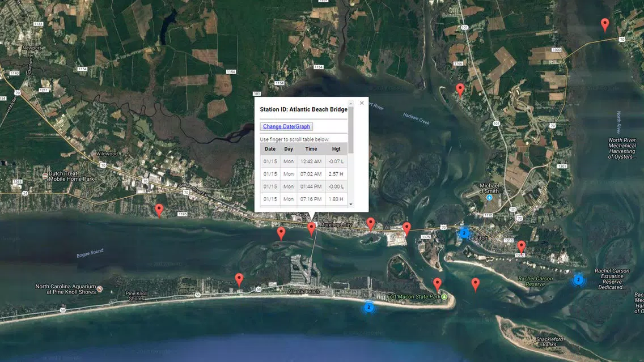644x362 pixels.
Task: Click the tide table scroll-down arrow
Action: click(351, 204)
